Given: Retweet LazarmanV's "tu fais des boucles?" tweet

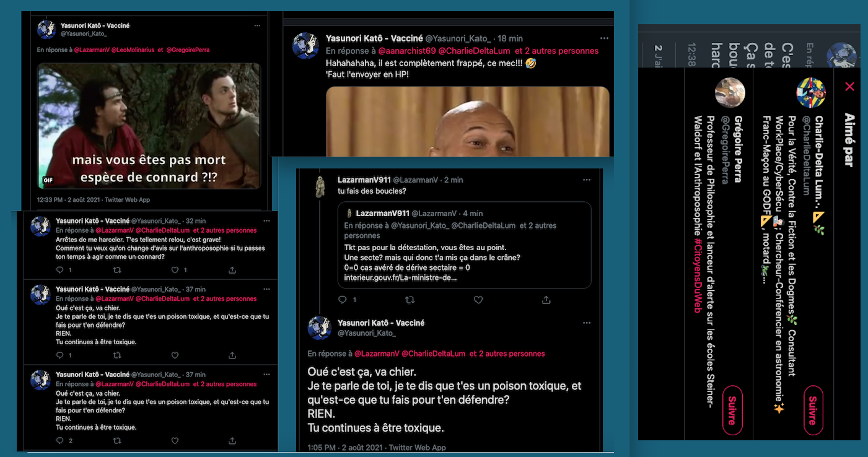Looking at the screenshot, I should pos(410,300).
